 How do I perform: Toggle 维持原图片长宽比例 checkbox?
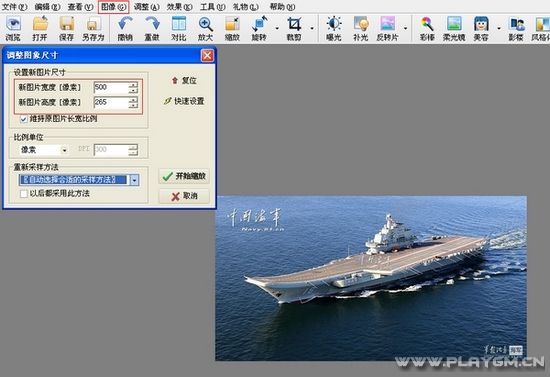click(x=24, y=119)
